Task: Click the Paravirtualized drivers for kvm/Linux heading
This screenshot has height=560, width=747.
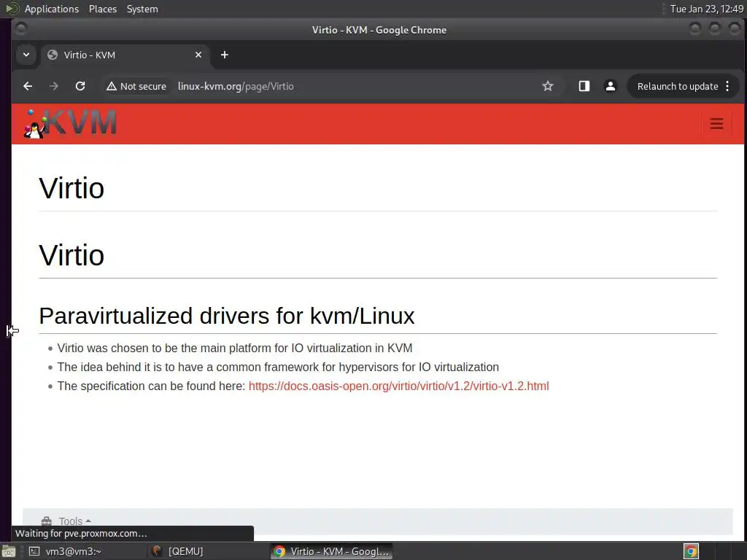Action: [x=227, y=316]
